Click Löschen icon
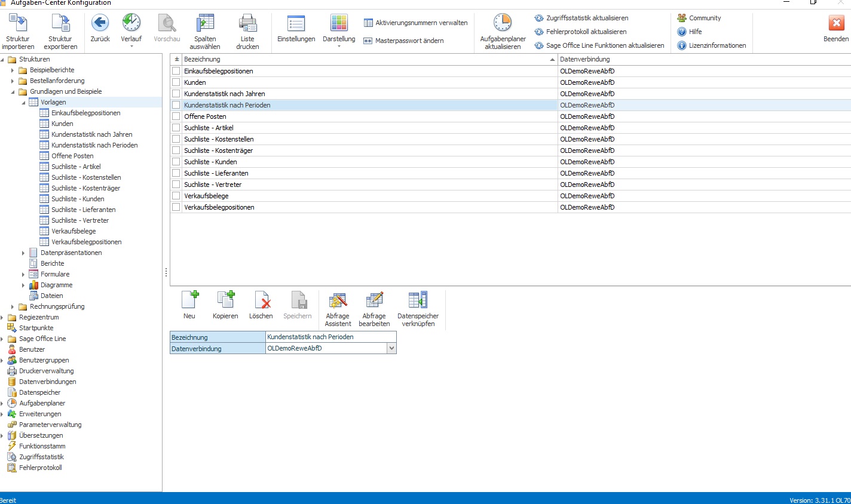Screen dimensions: 851x504 coord(261,300)
